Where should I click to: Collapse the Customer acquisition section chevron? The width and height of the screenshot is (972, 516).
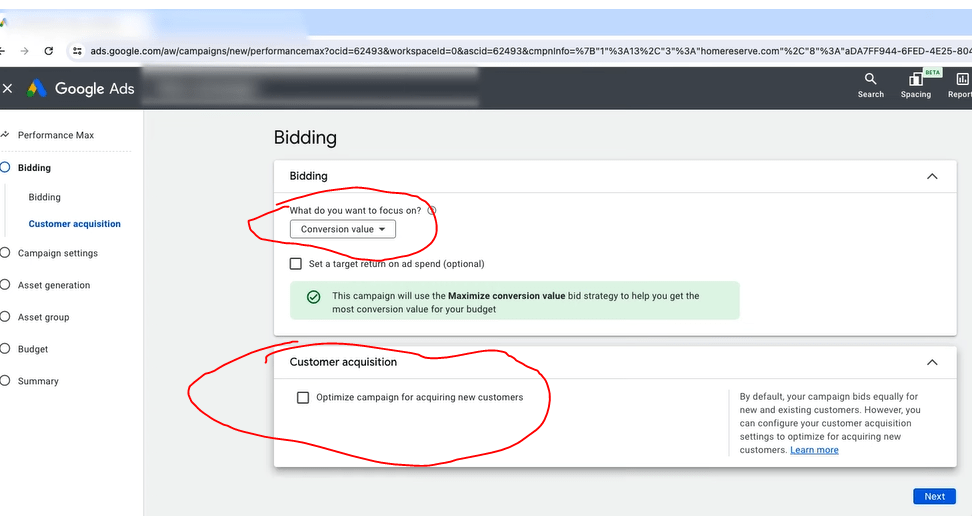click(x=932, y=362)
